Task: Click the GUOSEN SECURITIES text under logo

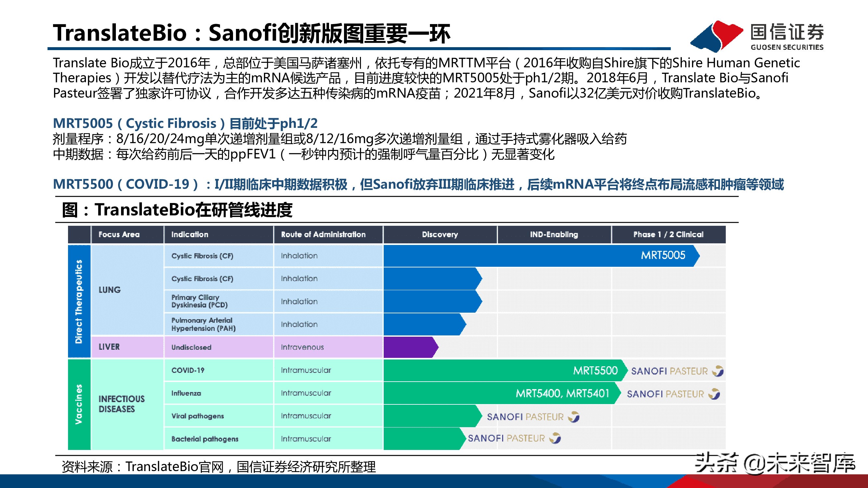Action: [787, 47]
